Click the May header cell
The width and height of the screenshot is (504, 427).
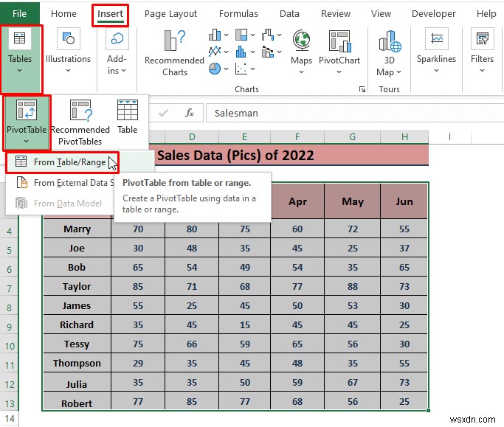pos(353,201)
